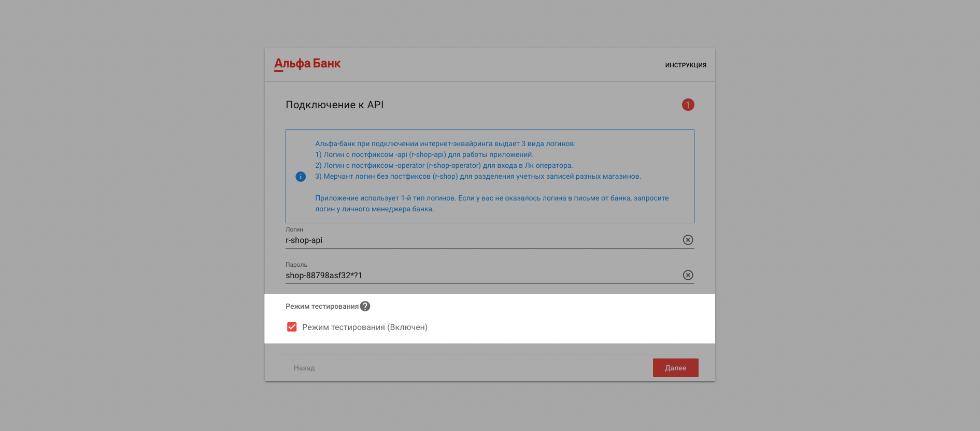Clear the Пароль field with the X icon
The width and height of the screenshot is (980, 431).
click(688, 275)
